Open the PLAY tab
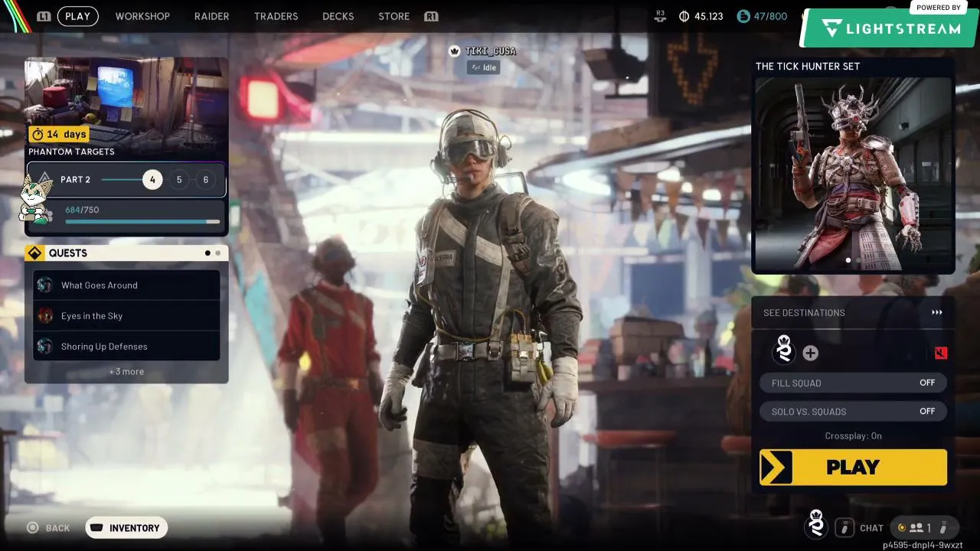The image size is (980, 551). (x=77, y=16)
